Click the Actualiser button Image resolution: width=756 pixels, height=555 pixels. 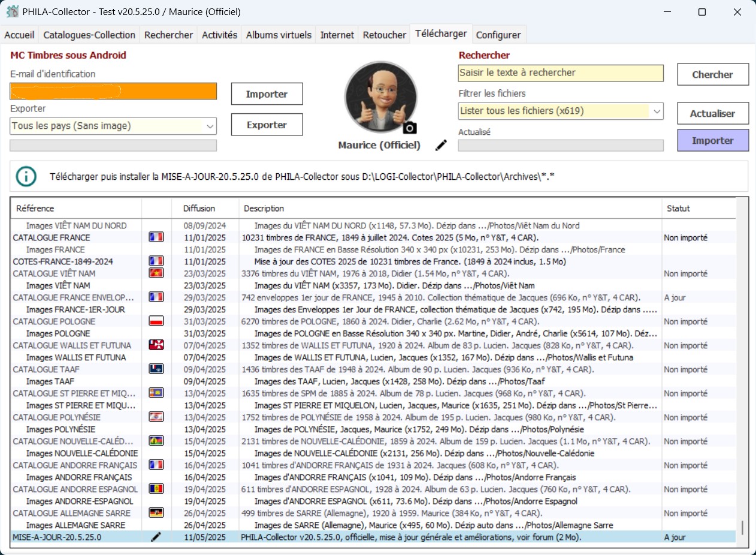click(x=713, y=113)
